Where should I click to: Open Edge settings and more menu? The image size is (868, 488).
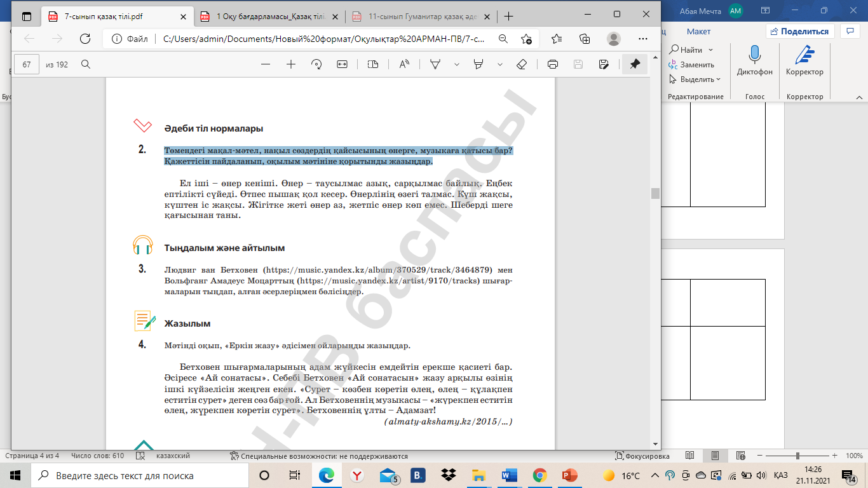642,39
